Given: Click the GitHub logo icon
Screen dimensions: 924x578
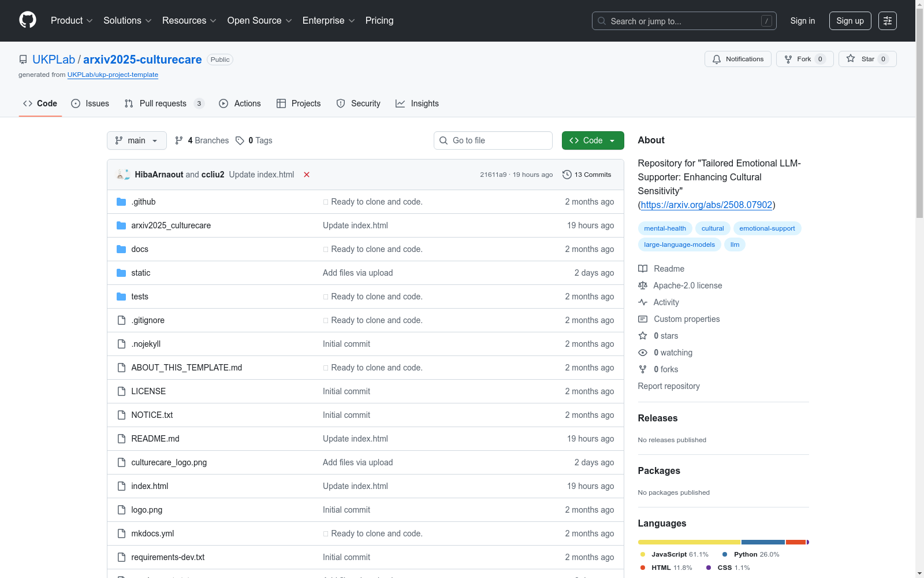Looking at the screenshot, I should pos(28,20).
